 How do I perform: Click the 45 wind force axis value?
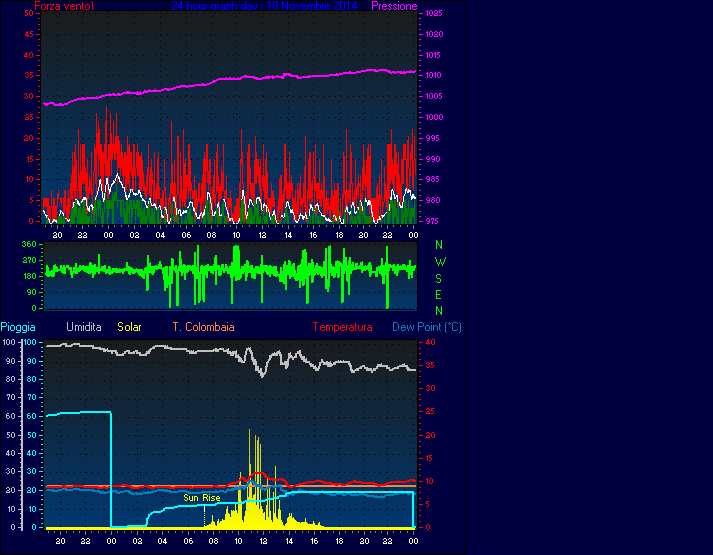pyautogui.click(x=29, y=35)
